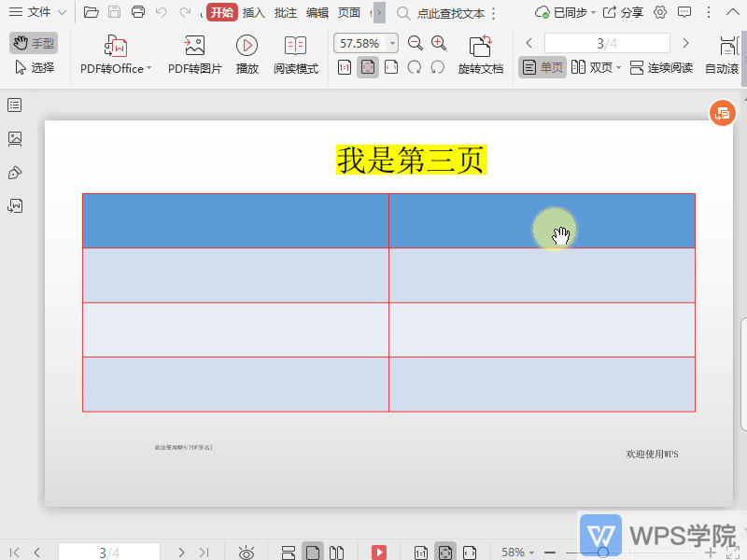747x560 pixels.
Task: Open PDF转图片 conversion tool
Action: tap(194, 53)
